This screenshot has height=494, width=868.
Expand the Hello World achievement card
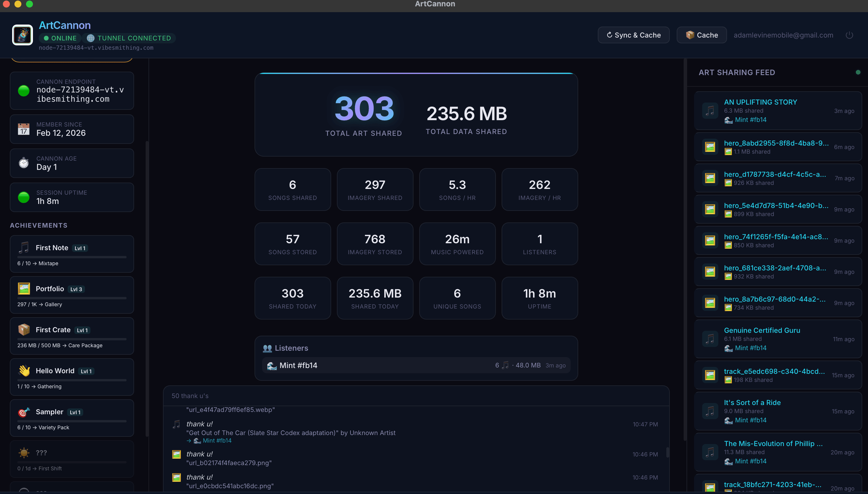(x=72, y=377)
